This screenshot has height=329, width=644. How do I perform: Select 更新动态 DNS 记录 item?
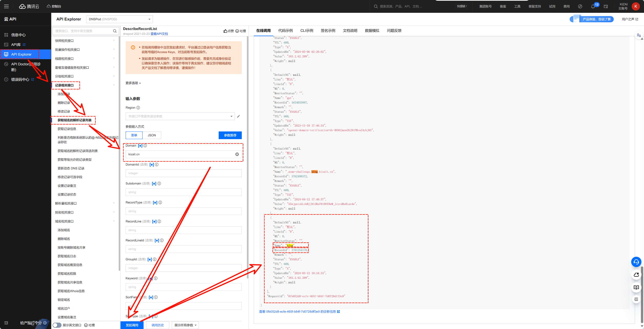point(71,168)
